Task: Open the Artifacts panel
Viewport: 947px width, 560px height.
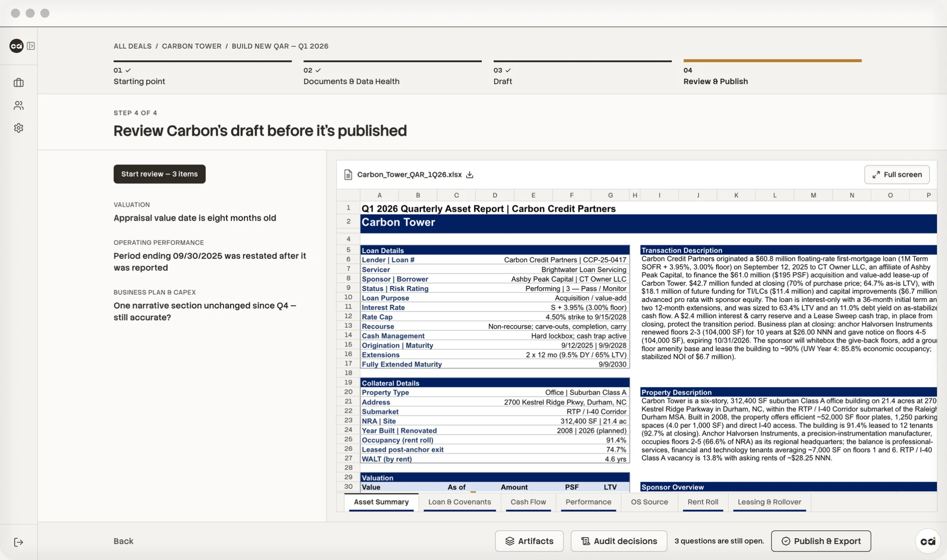Action: (x=529, y=541)
